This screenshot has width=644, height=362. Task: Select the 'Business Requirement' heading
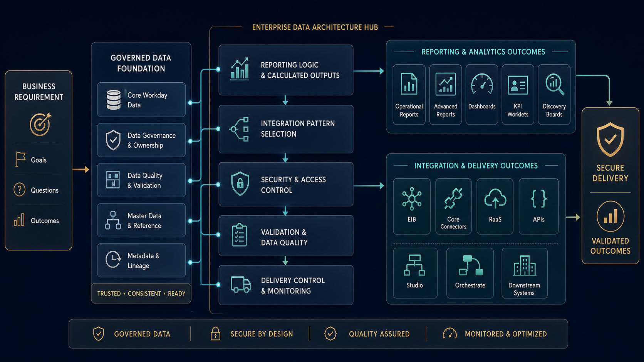point(39,92)
